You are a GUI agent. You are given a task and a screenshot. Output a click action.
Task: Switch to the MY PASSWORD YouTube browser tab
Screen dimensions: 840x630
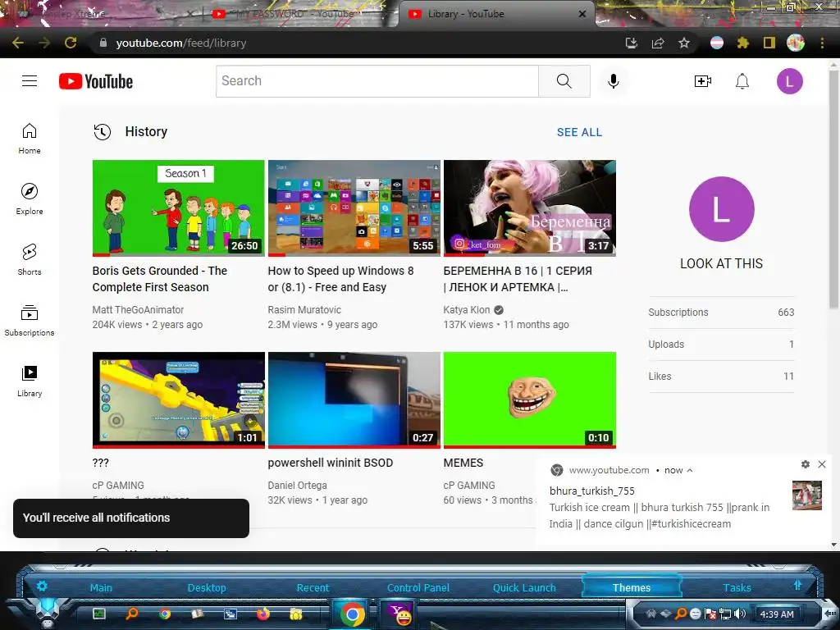pyautogui.click(x=295, y=14)
